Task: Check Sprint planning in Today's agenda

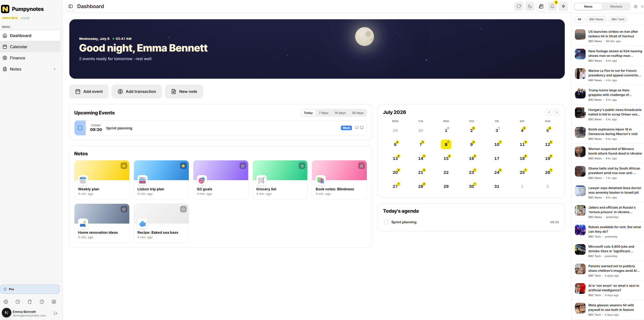Action: click(x=386, y=222)
